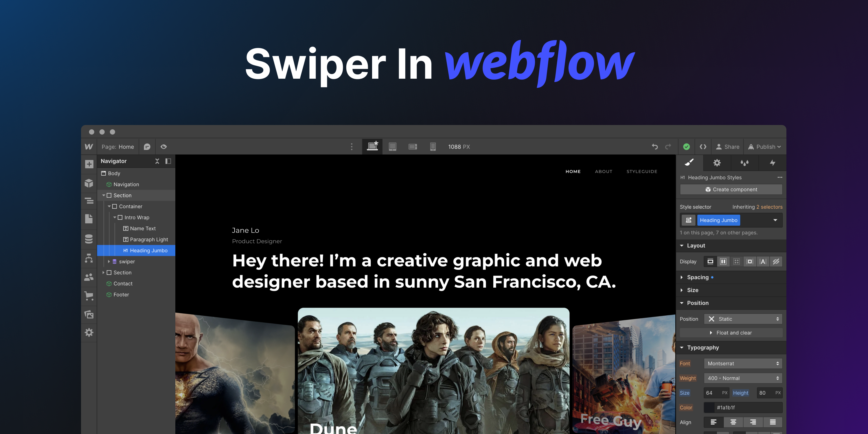Click the Create component button
868x434 pixels.
[x=731, y=190]
